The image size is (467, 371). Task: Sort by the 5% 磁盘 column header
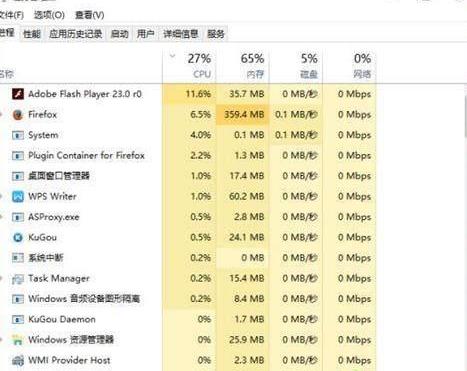[x=296, y=66]
